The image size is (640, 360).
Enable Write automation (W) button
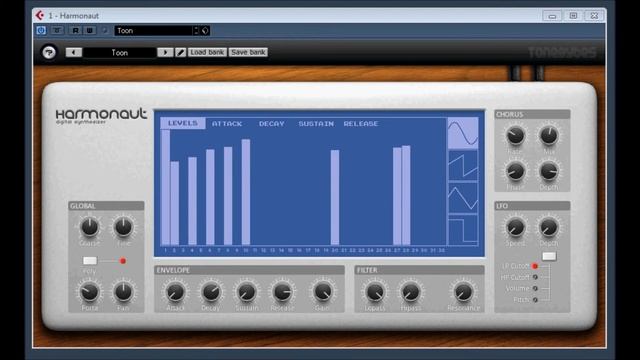pyautogui.click(x=89, y=31)
